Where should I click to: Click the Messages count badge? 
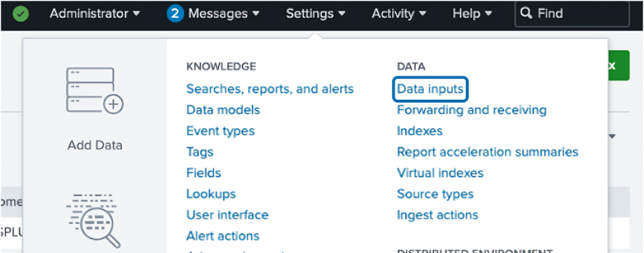[176, 14]
